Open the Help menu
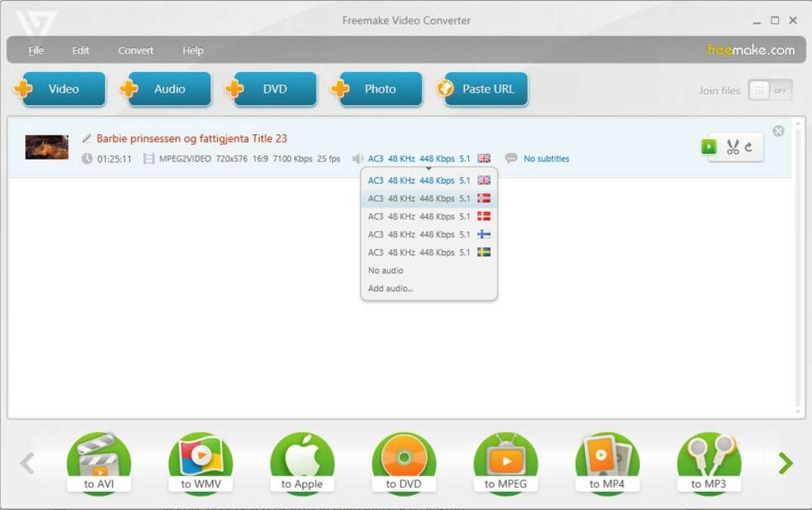 coord(192,51)
